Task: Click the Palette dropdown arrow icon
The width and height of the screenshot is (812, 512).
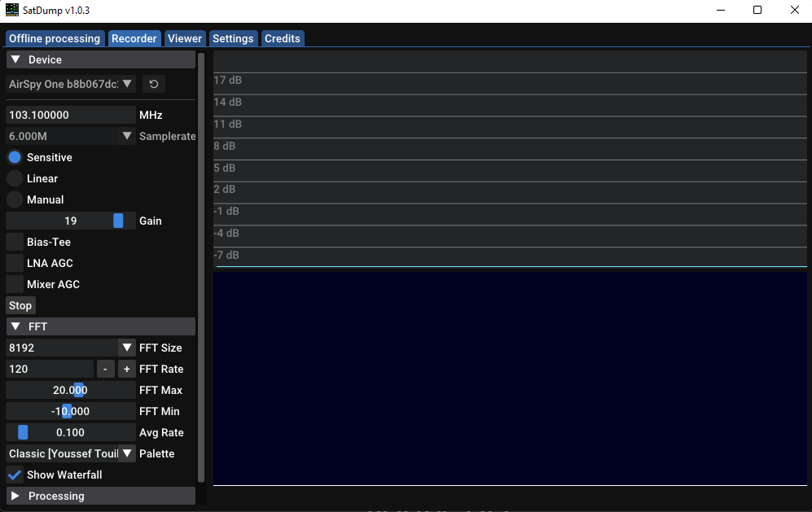Action: click(127, 453)
